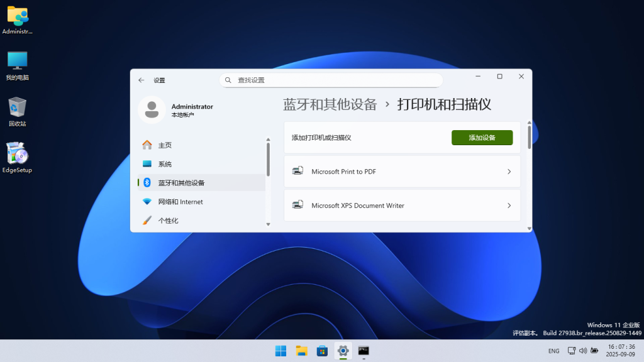Select the 回收站 recycle bin icon

pos(17,112)
